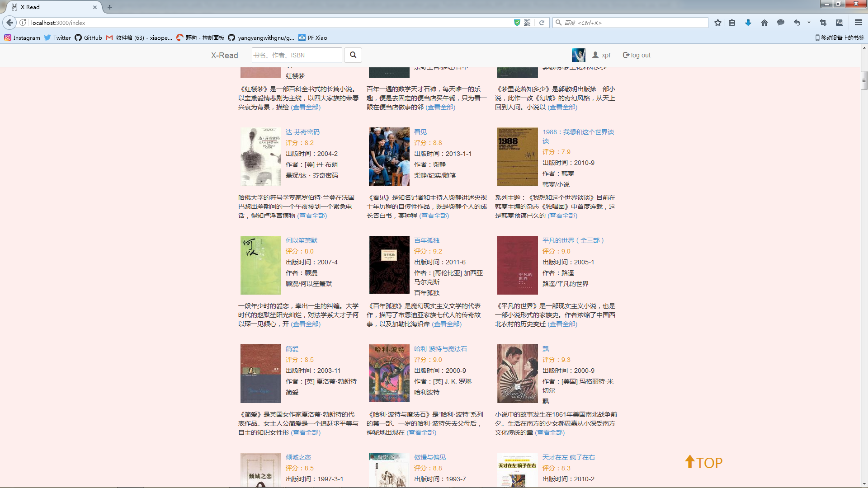Open 何以笙箫默 book title link

(x=302, y=240)
